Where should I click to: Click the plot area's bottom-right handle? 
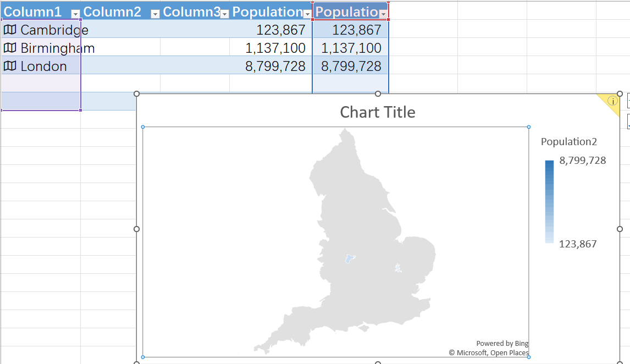[529, 357]
